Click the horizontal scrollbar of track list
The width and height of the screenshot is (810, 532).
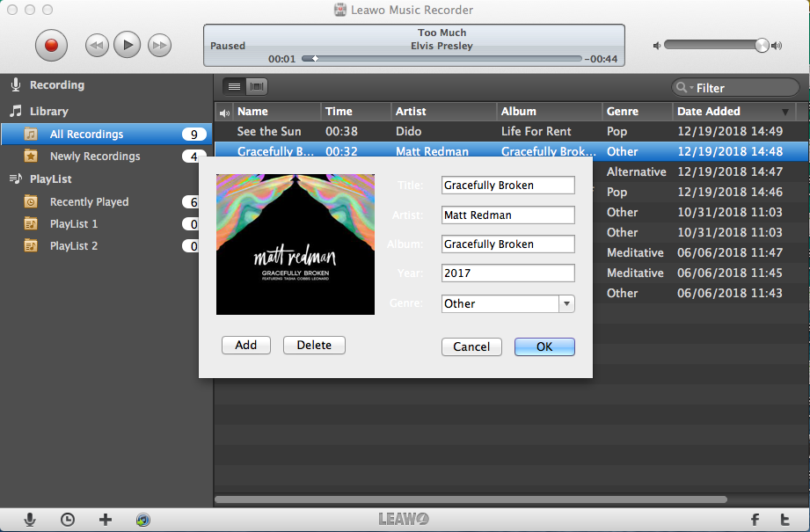tap(471, 499)
